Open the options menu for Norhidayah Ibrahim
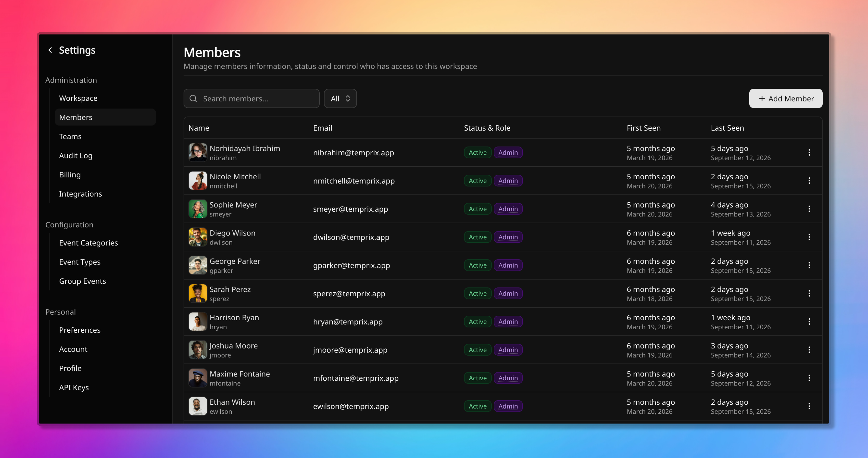 [809, 153]
